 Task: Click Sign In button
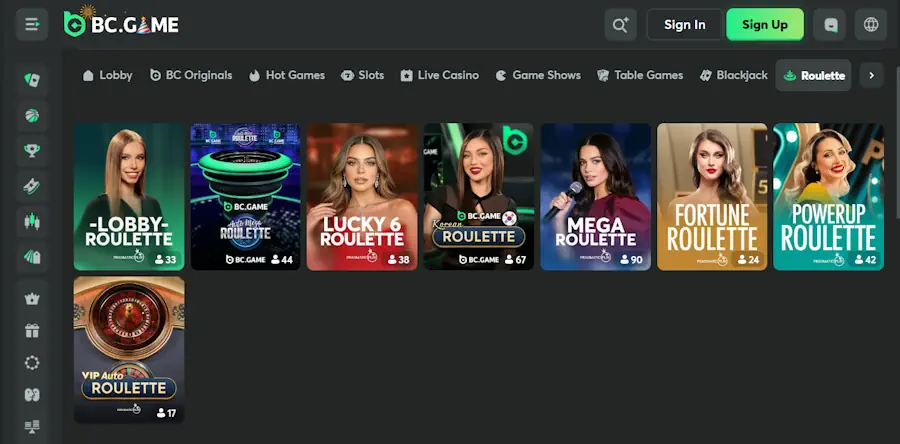pos(685,25)
